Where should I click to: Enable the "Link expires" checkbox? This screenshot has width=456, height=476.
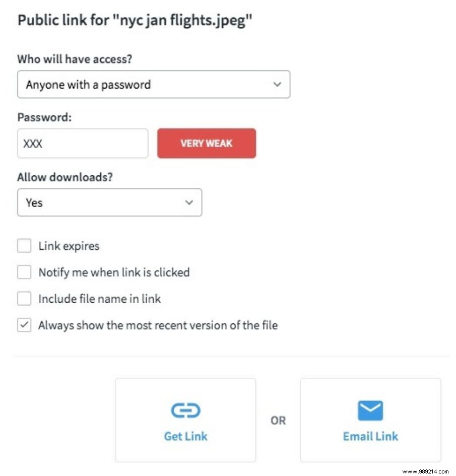24,246
